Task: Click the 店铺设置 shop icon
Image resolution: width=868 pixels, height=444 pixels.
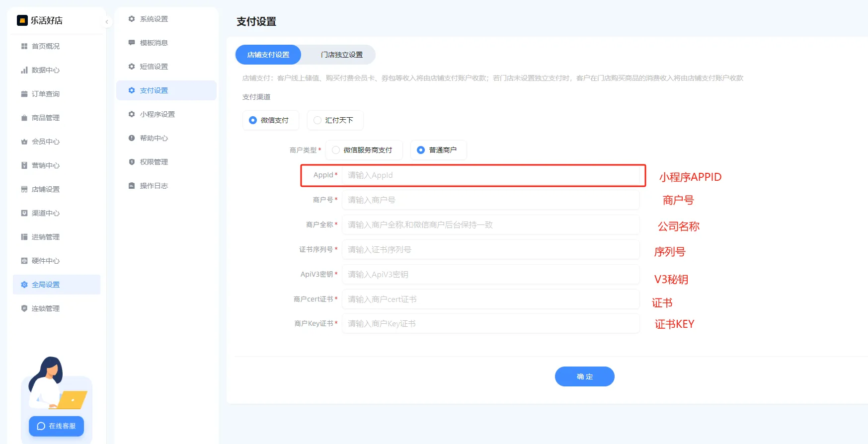Action: [24, 189]
